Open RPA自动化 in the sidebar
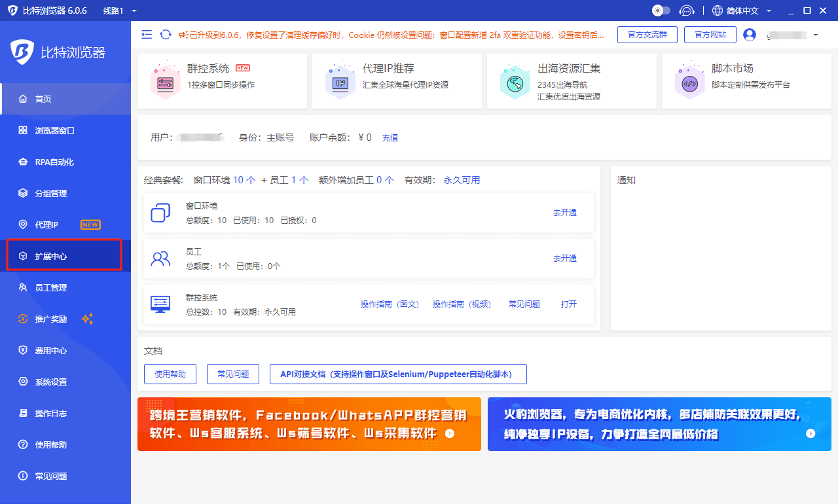838x504 pixels. [65, 162]
